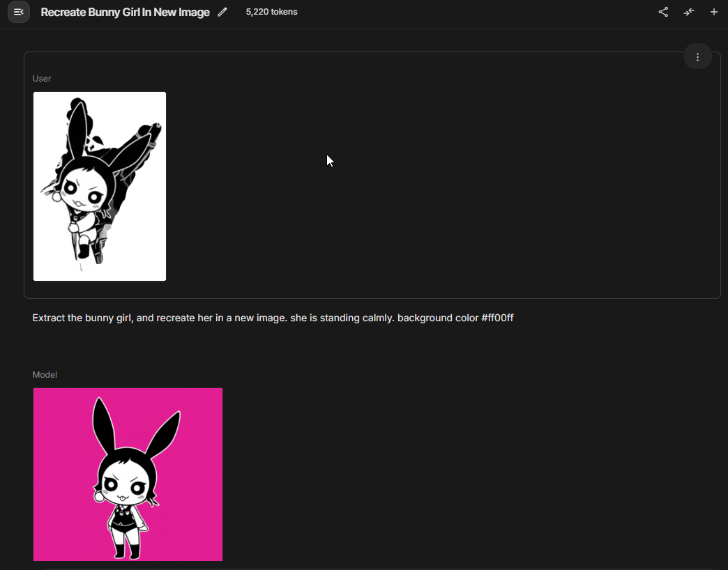Start new chat with plus icon
This screenshot has height=570, width=728.
click(714, 12)
